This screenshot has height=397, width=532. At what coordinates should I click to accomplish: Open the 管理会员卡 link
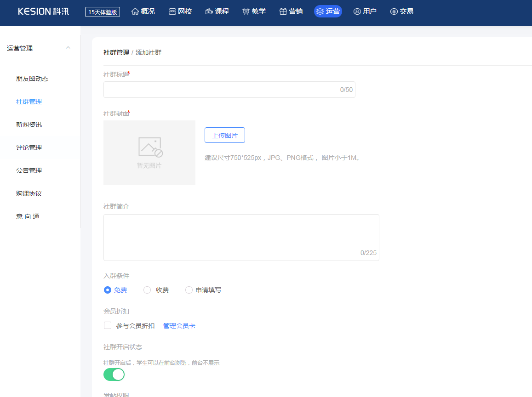[179, 326]
